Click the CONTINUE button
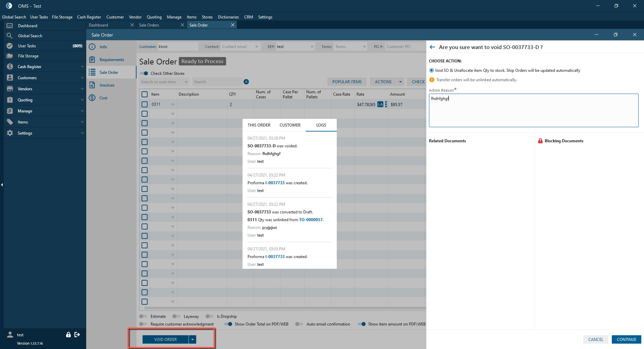This screenshot has height=349, width=644. click(627, 340)
